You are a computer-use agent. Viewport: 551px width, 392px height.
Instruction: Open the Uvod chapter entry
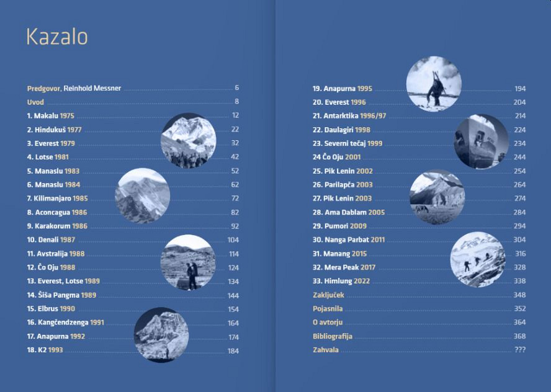point(35,102)
